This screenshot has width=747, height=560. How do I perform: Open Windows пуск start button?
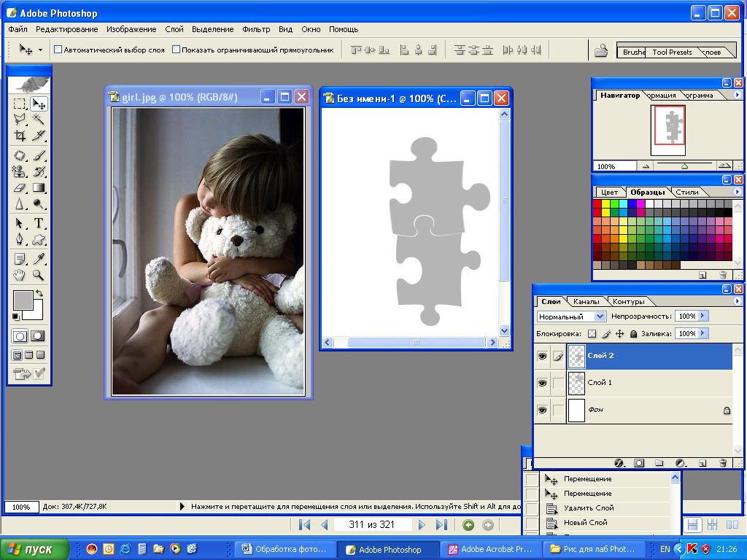click(x=34, y=549)
